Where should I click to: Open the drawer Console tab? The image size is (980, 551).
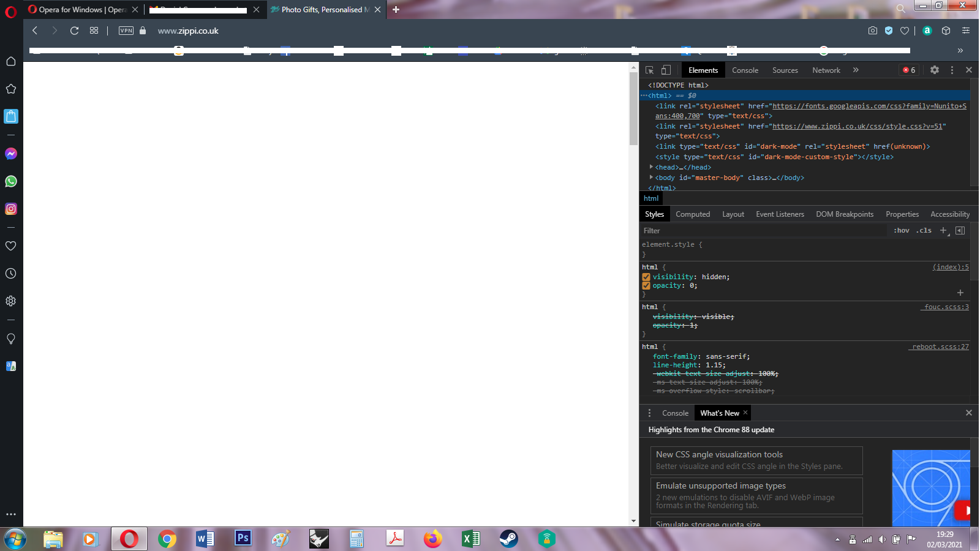pyautogui.click(x=675, y=413)
